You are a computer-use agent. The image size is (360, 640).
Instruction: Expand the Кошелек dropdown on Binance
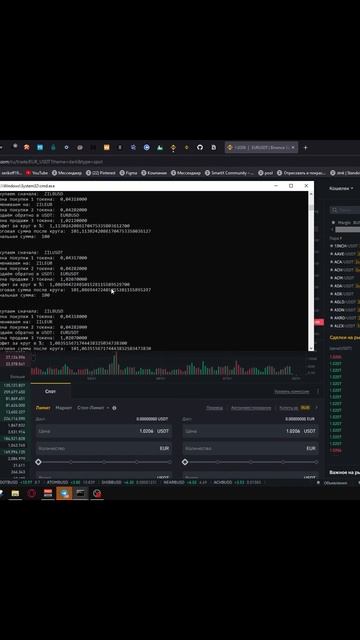[341, 188]
